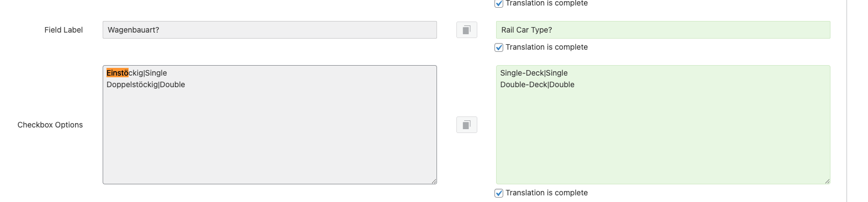Click the Field Label row caption

[x=63, y=30]
